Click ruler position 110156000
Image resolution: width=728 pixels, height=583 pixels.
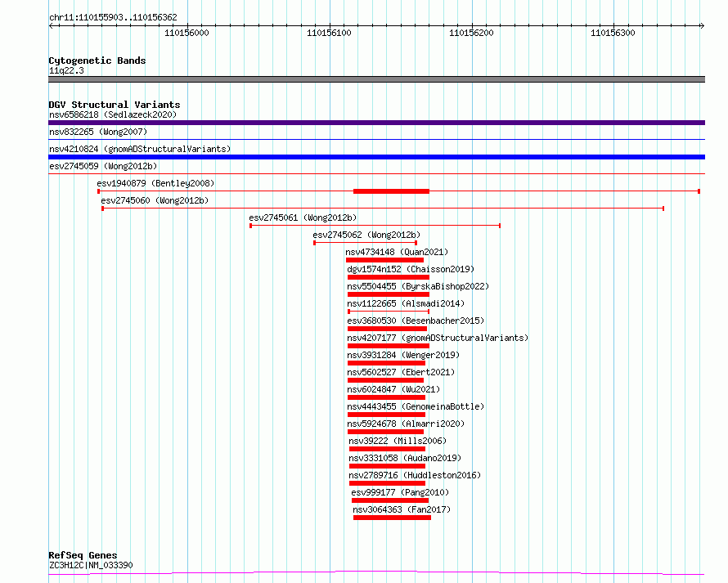point(186,33)
